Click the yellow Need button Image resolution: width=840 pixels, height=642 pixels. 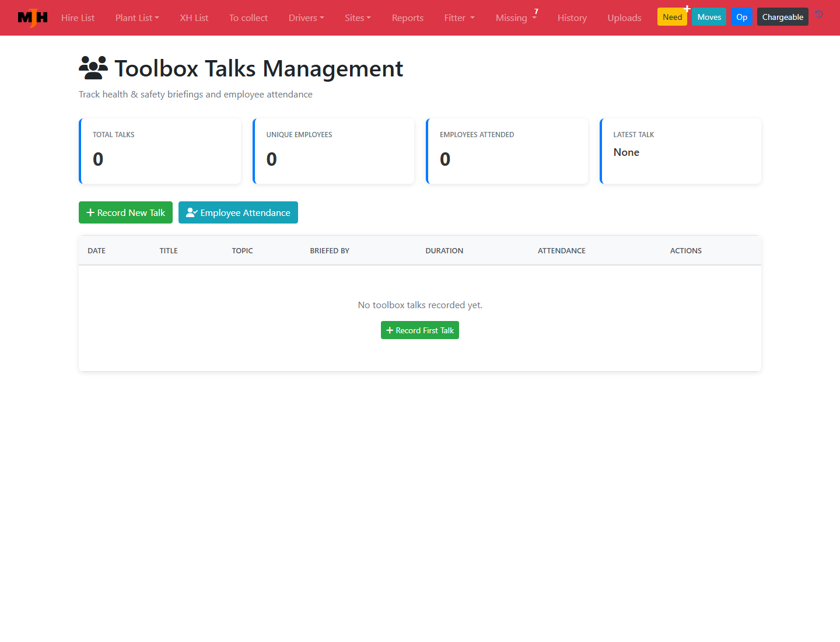pos(672,17)
